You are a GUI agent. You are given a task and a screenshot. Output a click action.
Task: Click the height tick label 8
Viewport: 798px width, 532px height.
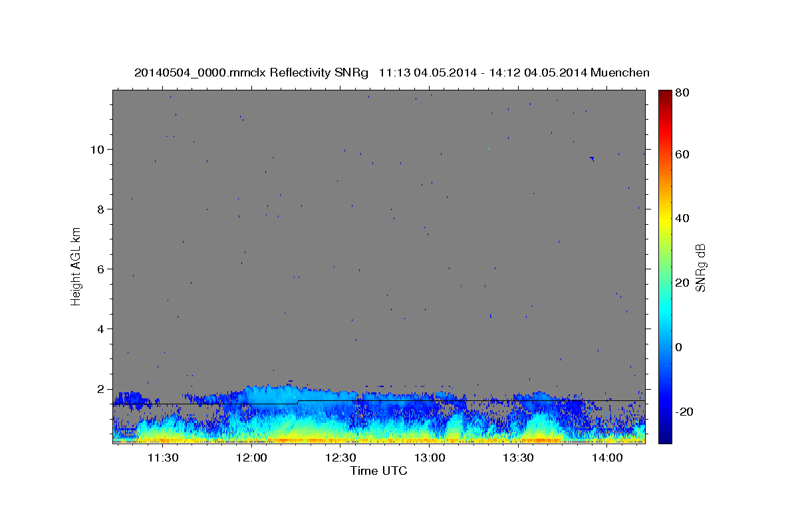click(x=102, y=209)
